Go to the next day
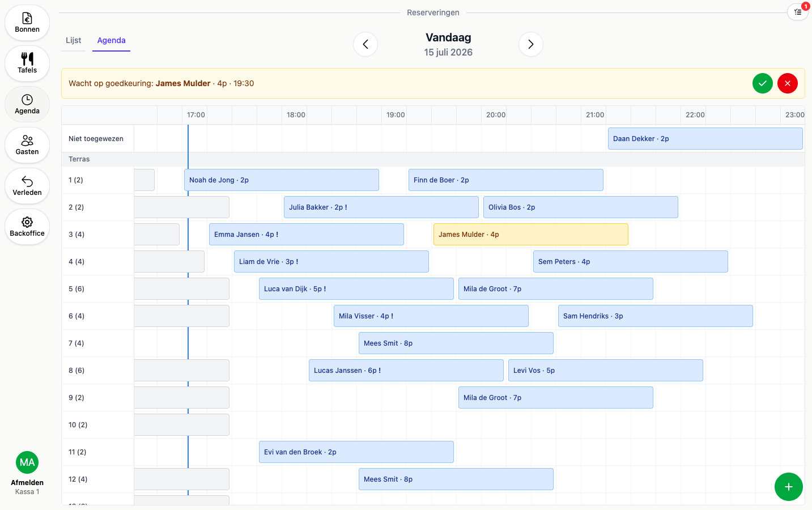Image resolution: width=812 pixels, height=510 pixels. coord(531,44)
